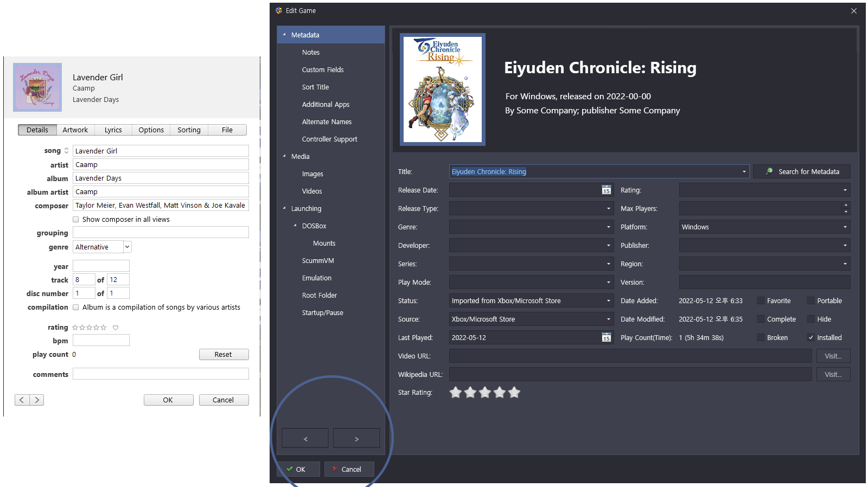Go to previous song in iTunes dialog
Screen dimensions: 868x487
pyautogui.click(x=22, y=400)
